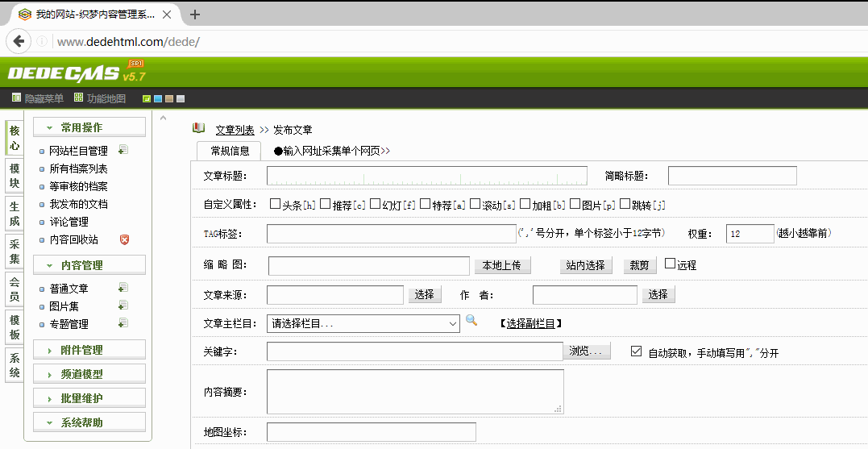Click the 站内选择 button
868x449 pixels.
[586, 265]
